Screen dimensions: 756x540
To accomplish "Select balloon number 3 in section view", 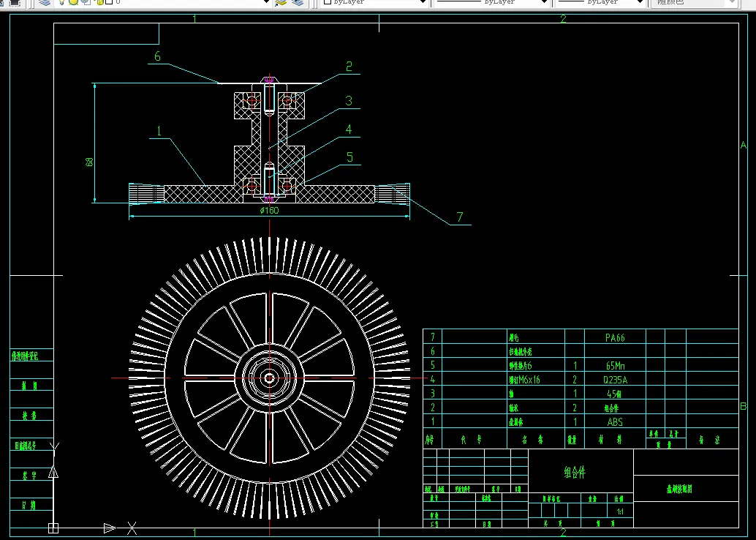I will 349,101.
